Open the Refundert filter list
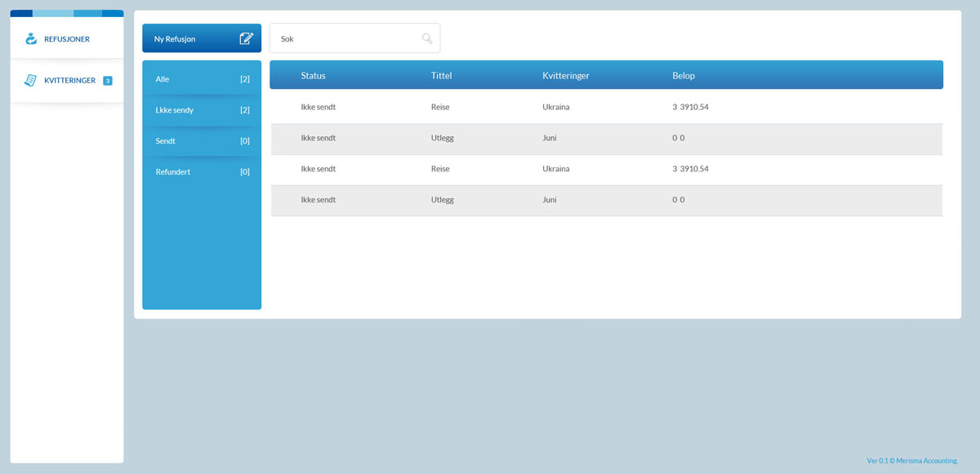This screenshot has height=474, width=980. (x=202, y=172)
